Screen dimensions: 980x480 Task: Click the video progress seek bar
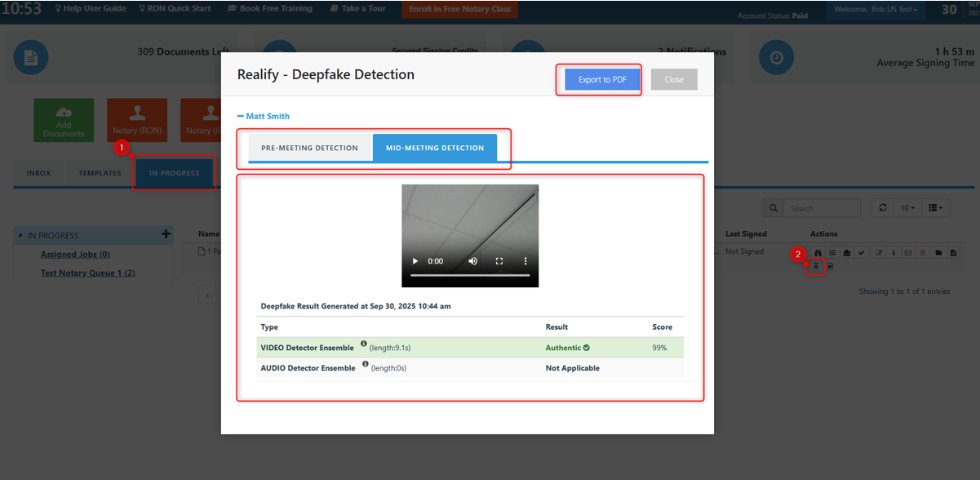pyautogui.click(x=469, y=276)
